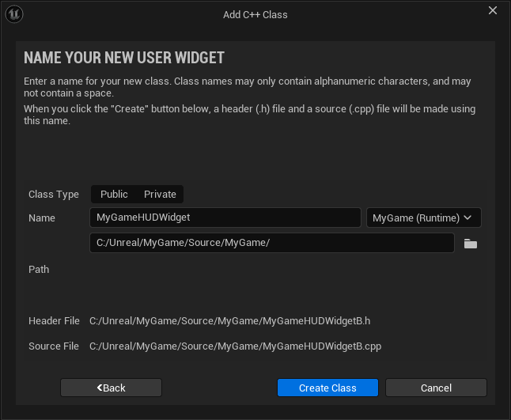The image size is (511, 420).
Task: Select the Source File .cpp path text
Action: tap(236, 346)
